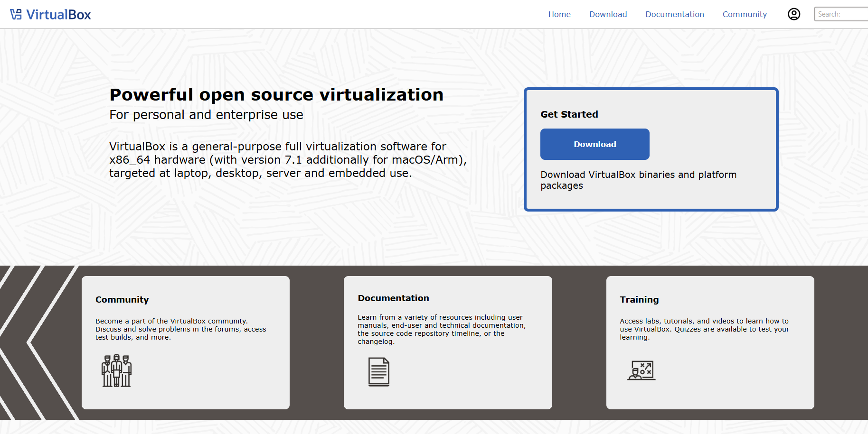This screenshot has width=868, height=434.
Task: Click the Search field
Action: (x=843, y=14)
